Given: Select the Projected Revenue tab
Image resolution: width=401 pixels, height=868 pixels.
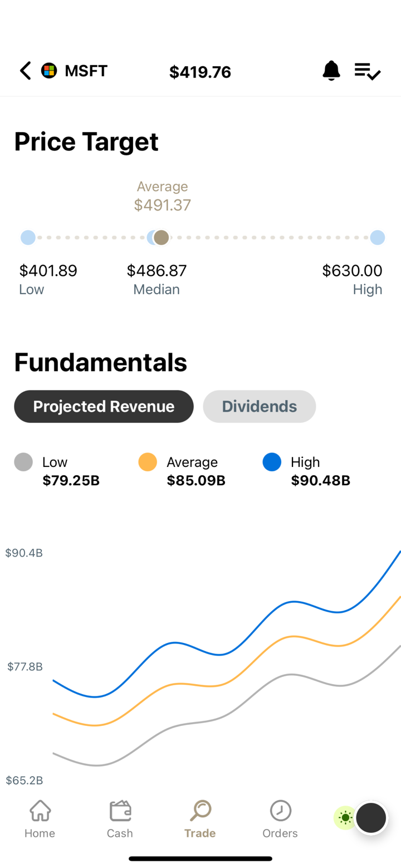Looking at the screenshot, I should pyautogui.click(x=104, y=407).
